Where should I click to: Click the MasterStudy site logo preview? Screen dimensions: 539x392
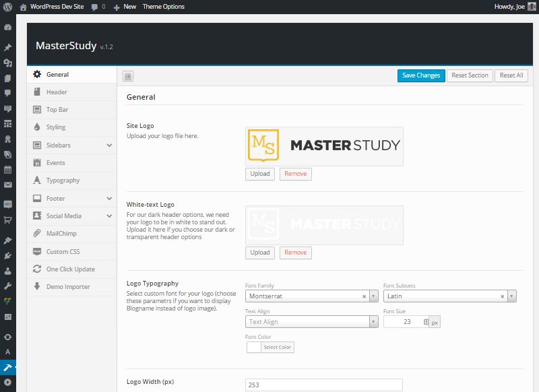(324, 146)
